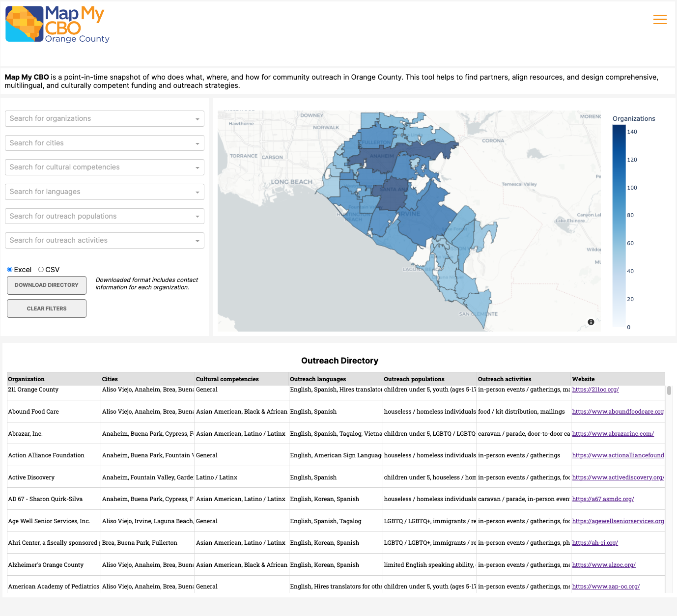
Task: Click the map attribution info icon
Action: (x=591, y=322)
